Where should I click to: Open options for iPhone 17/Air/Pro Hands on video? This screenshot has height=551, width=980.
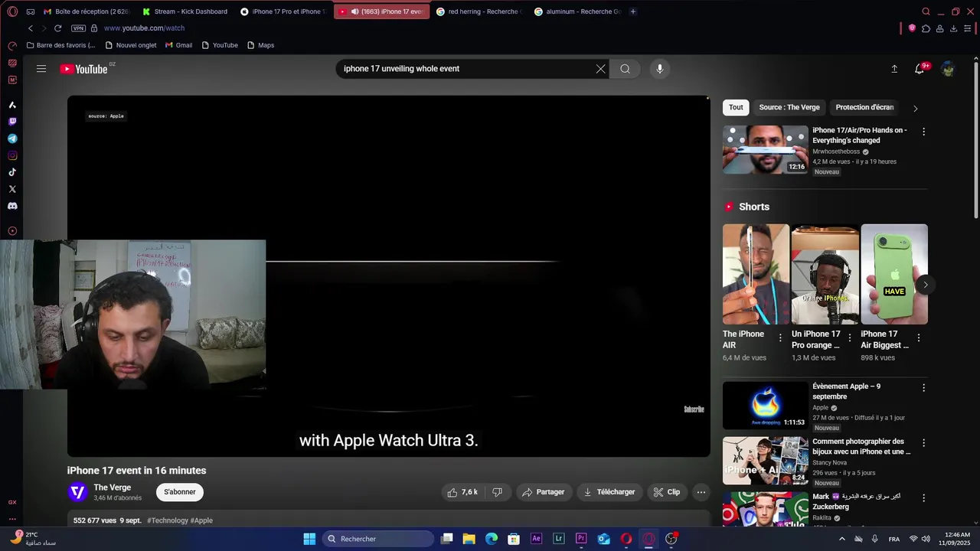coord(923,132)
